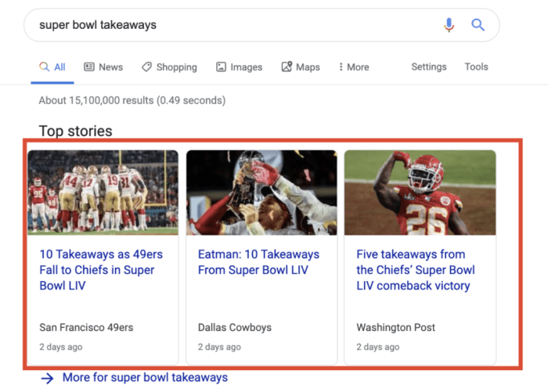
Task: Open the Maps tab
Action: pyautogui.click(x=301, y=67)
